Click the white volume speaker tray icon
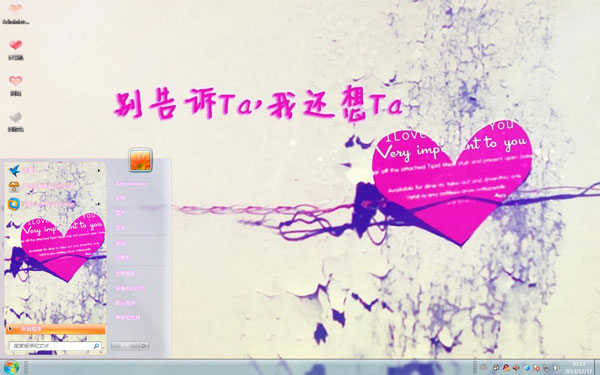600x375 pixels. click(556, 368)
